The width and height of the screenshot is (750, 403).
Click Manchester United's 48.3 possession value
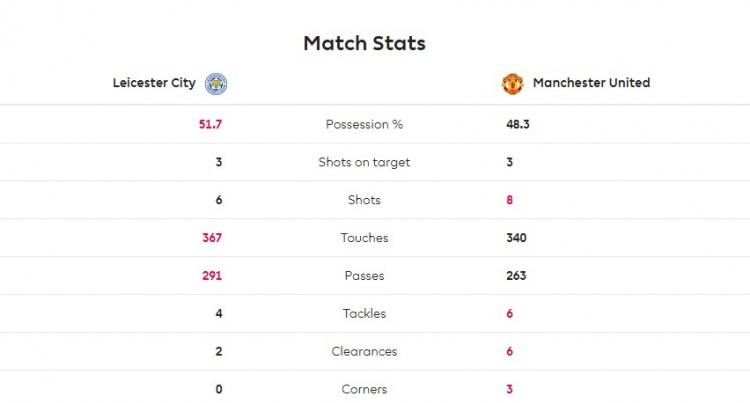(518, 124)
